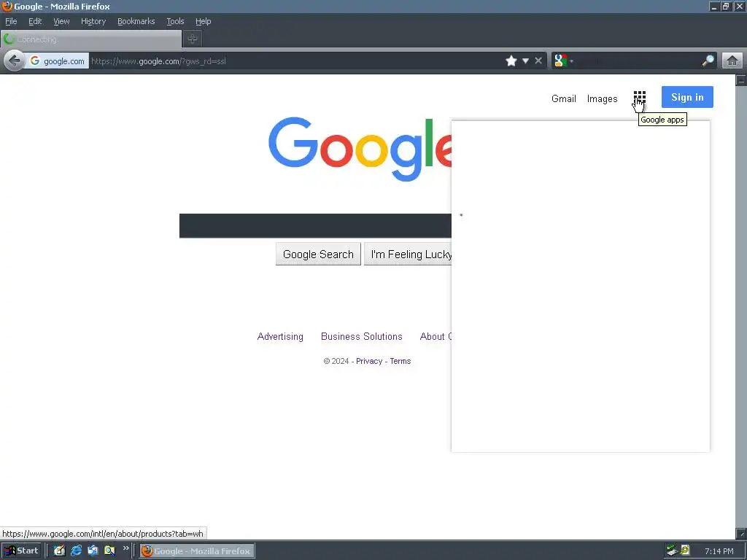Click the Windows Start button

tap(21, 551)
